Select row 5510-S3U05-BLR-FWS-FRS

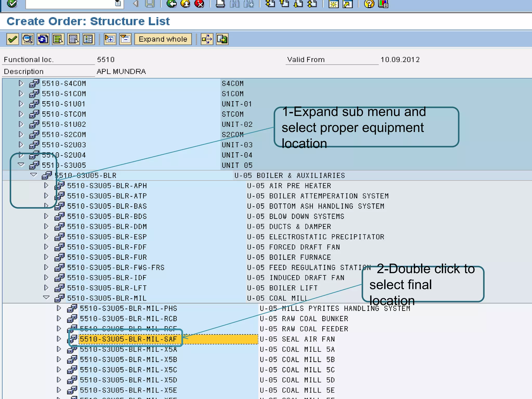[x=116, y=268]
